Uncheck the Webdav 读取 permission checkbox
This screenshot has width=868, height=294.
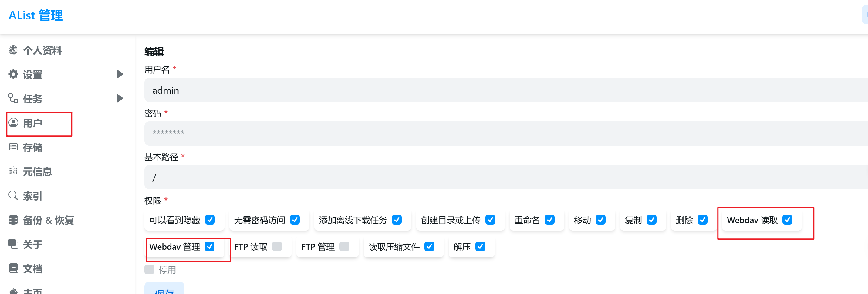pyautogui.click(x=787, y=220)
